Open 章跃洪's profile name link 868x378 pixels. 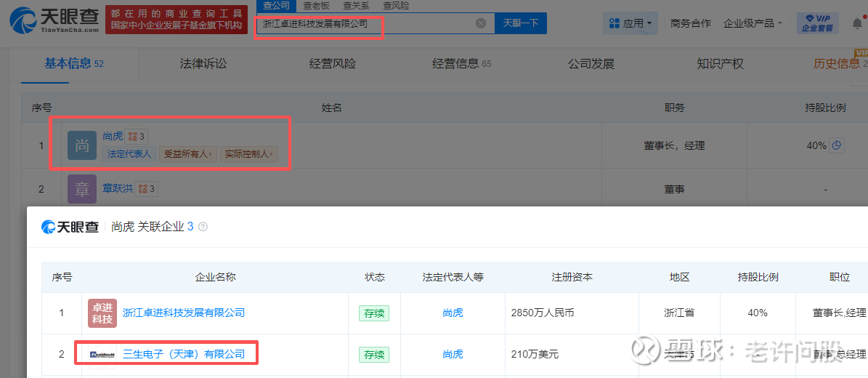point(118,189)
